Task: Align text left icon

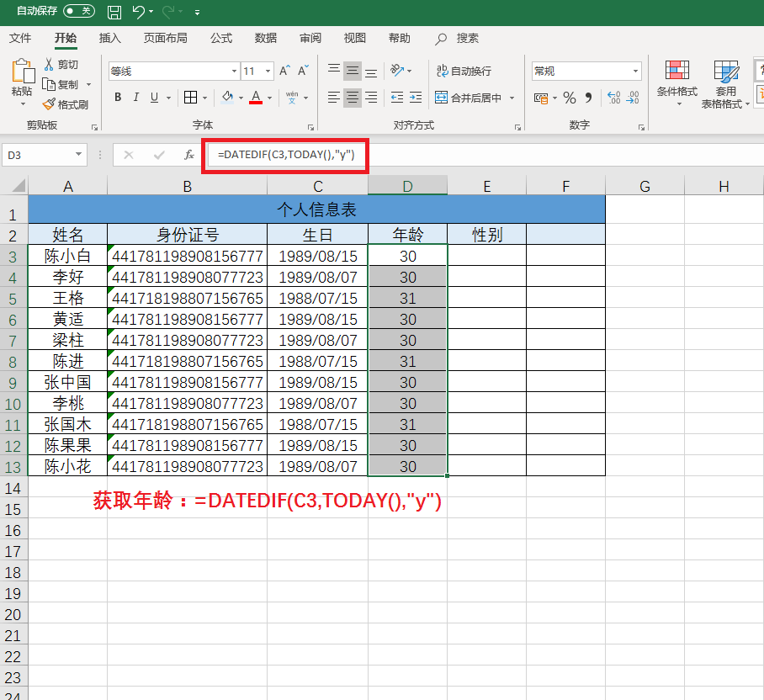Action: point(334,98)
